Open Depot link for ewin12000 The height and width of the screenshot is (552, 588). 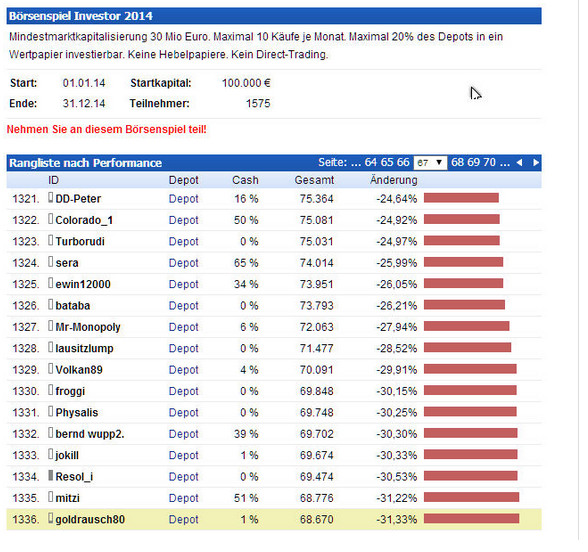click(x=183, y=284)
